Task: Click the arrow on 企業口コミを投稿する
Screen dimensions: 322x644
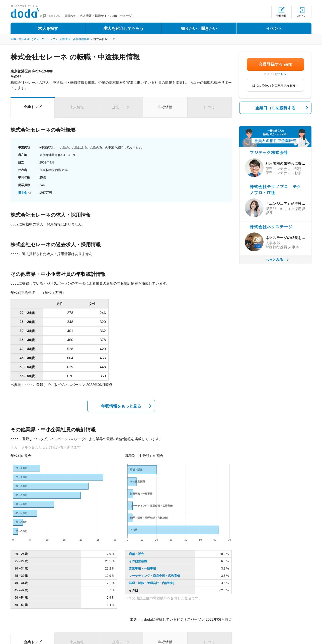Action: [307, 108]
